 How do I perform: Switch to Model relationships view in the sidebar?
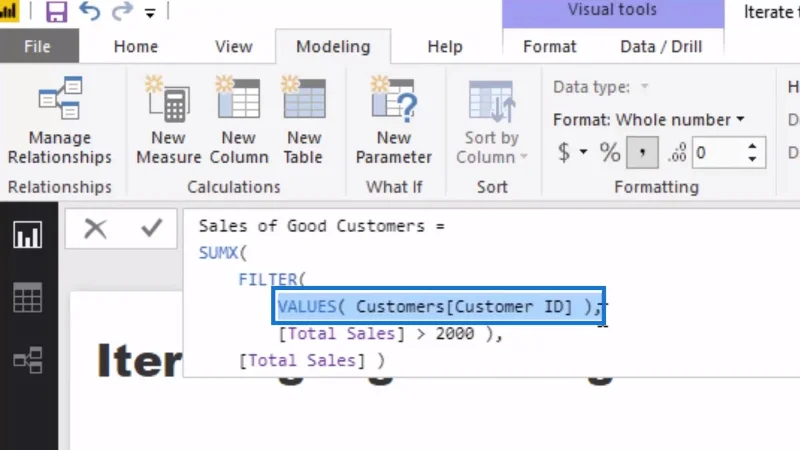click(28, 360)
